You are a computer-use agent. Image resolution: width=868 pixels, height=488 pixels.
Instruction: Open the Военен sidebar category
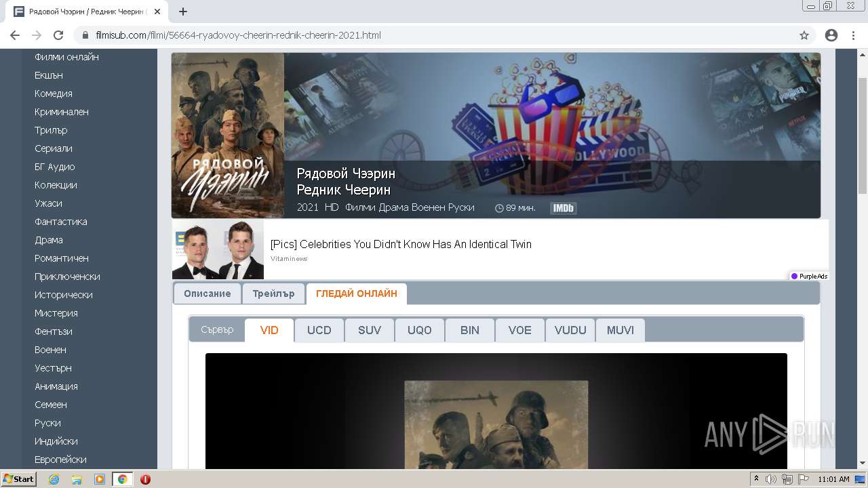coord(50,350)
